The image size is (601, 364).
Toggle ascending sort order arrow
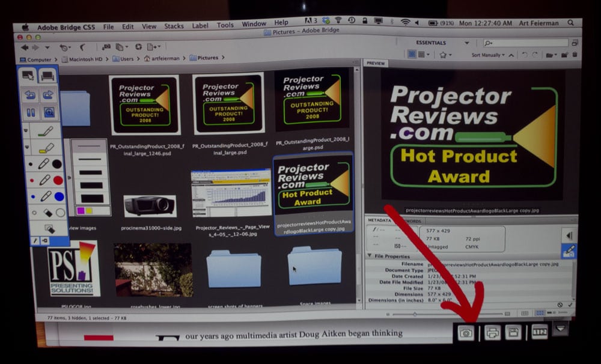click(x=511, y=55)
